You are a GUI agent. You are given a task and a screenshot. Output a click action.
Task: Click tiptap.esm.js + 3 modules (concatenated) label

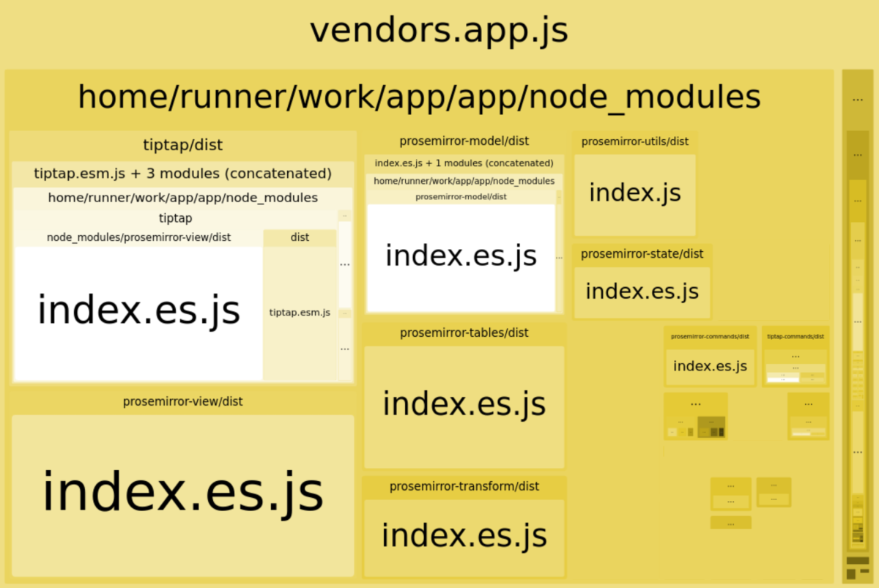click(x=182, y=174)
